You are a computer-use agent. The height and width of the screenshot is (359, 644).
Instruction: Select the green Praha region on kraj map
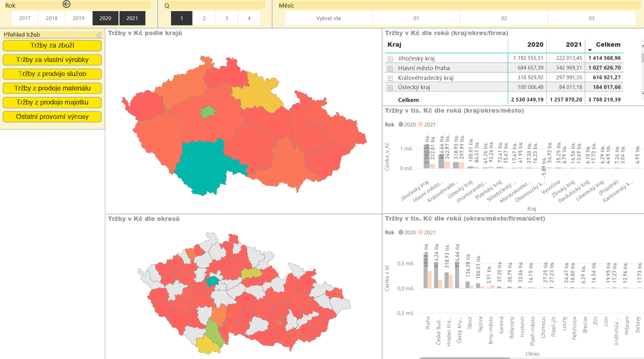click(208, 112)
